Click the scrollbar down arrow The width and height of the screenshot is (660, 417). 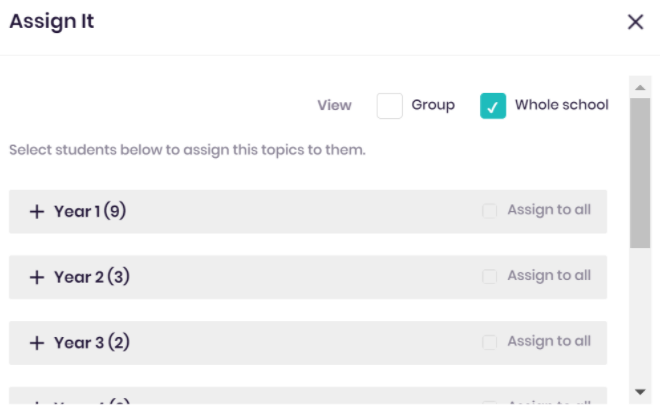[640, 392]
